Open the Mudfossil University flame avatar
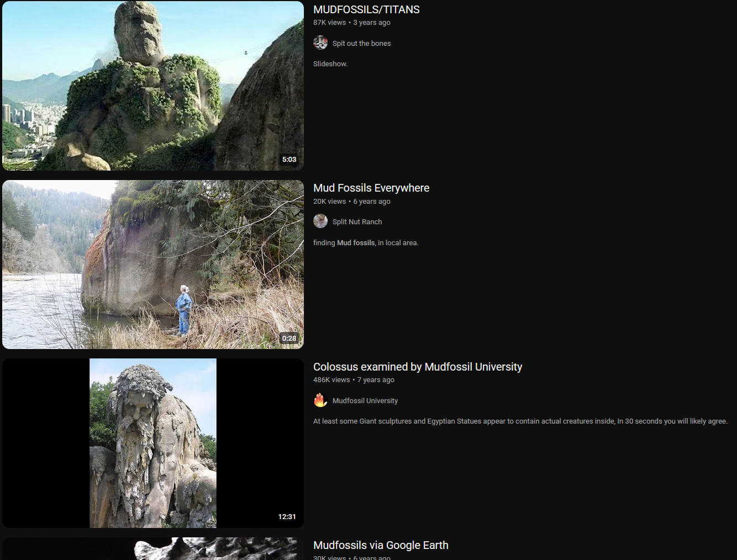Viewport: 737px width, 560px height. coord(320,400)
